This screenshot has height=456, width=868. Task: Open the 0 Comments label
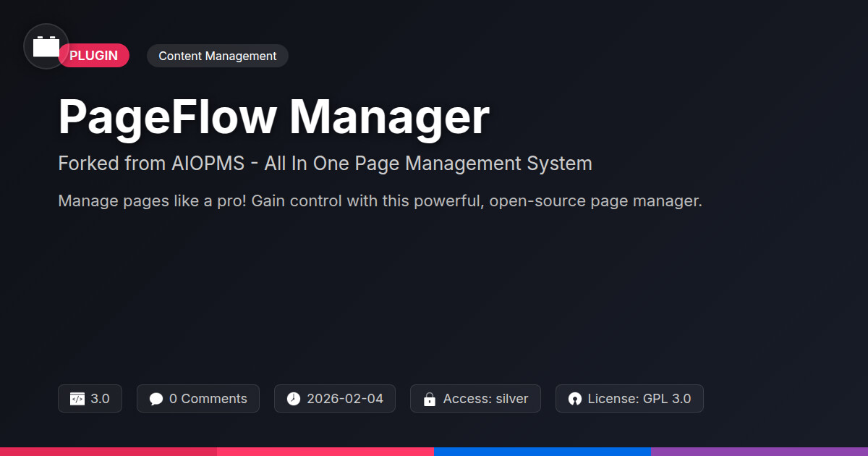pos(208,399)
